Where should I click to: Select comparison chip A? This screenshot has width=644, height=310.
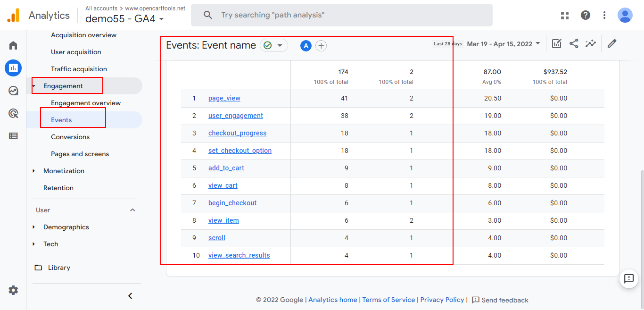(x=305, y=46)
